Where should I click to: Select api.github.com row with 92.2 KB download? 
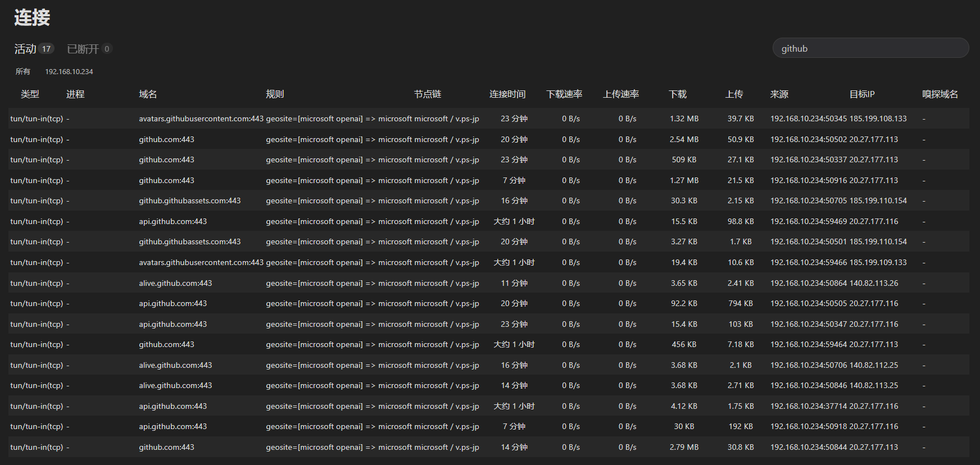pyautogui.click(x=489, y=303)
